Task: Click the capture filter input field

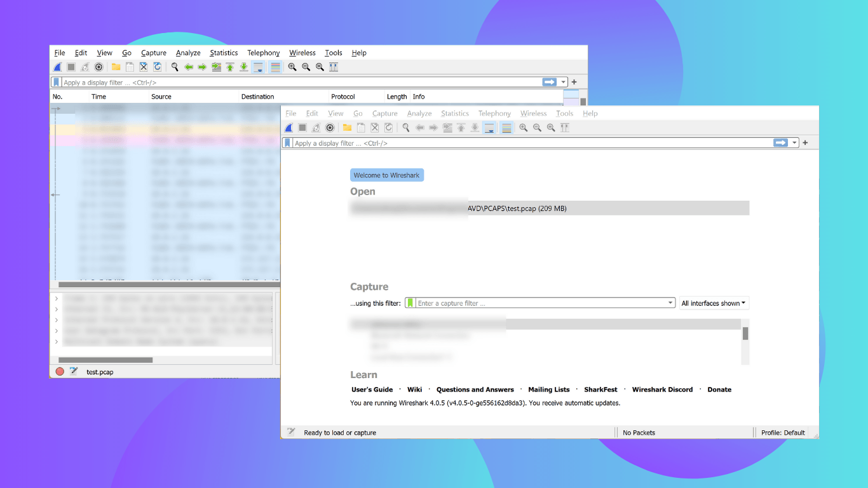Action: point(540,303)
